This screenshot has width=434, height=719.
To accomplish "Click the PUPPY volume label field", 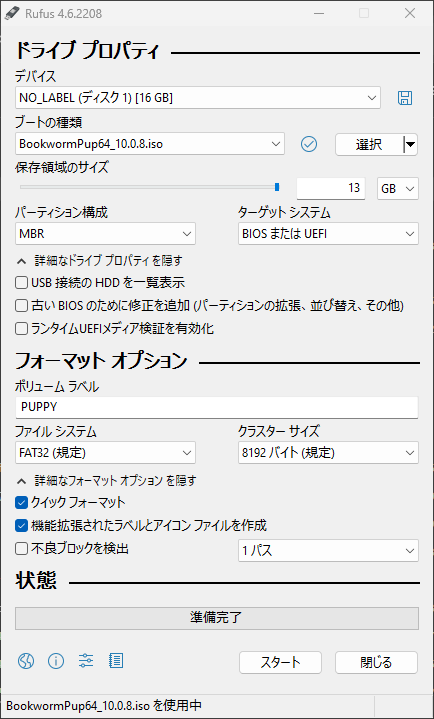I will pyautogui.click(x=217, y=407).
